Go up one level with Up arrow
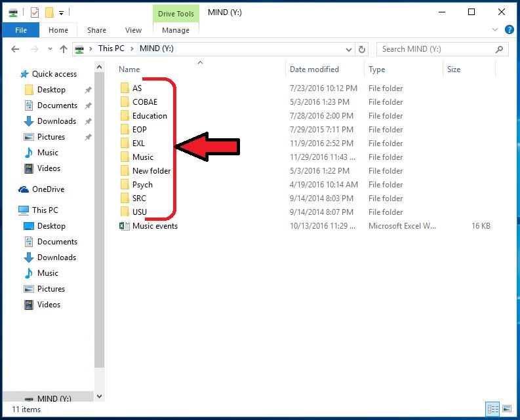Image resolution: width=520 pixels, height=420 pixels. click(64, 49)
